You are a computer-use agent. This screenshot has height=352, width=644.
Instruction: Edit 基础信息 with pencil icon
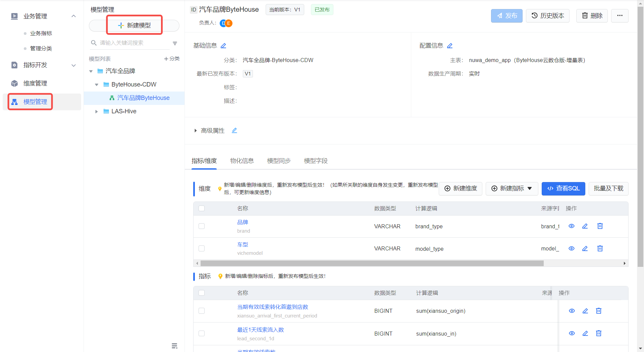tap(223, 46)
